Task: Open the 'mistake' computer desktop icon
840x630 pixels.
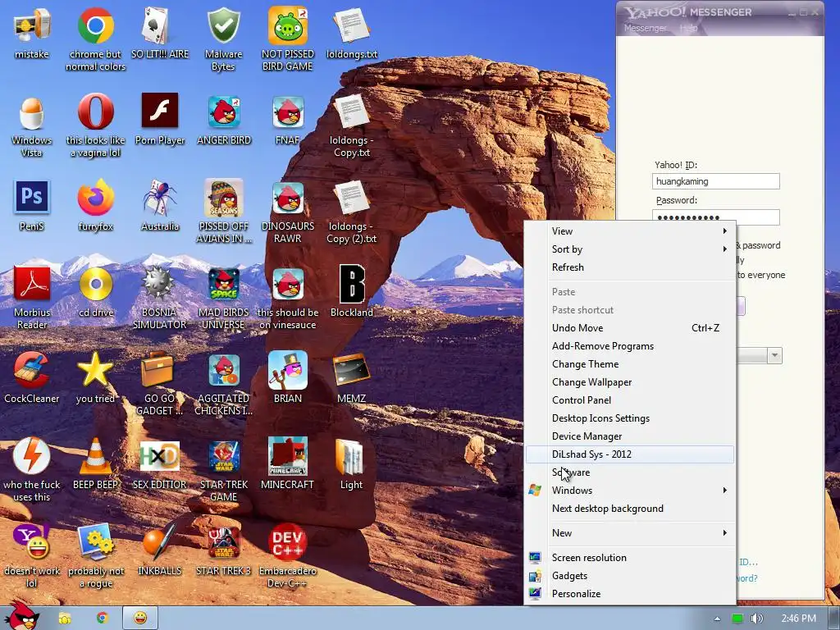Action: [x=32, y=25]
